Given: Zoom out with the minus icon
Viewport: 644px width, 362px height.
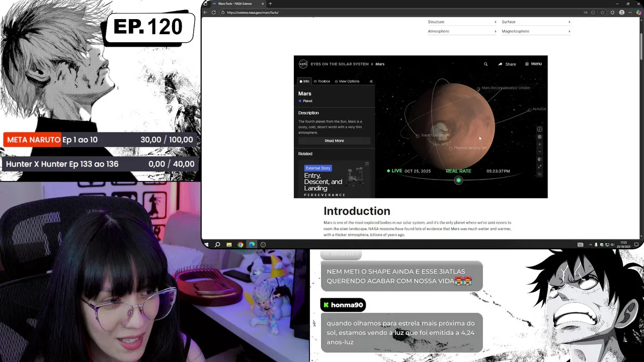Looking at the screenshot, I should coord(539,151).
